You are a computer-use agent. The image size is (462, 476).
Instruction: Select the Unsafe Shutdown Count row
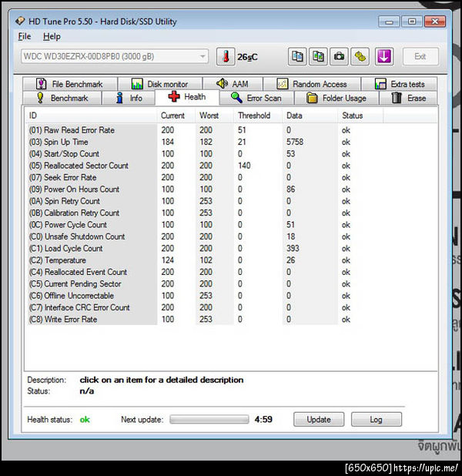[x=205, y=236]
